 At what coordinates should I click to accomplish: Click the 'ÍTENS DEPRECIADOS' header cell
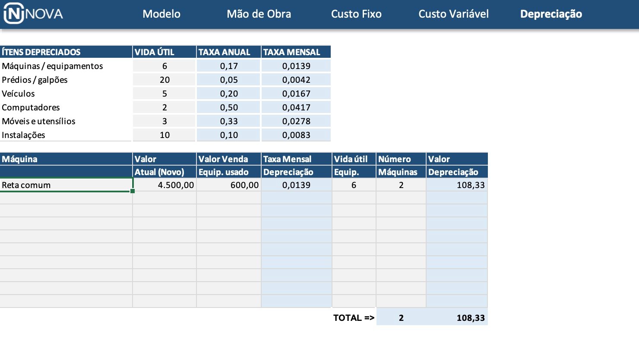tap(66, 52)
